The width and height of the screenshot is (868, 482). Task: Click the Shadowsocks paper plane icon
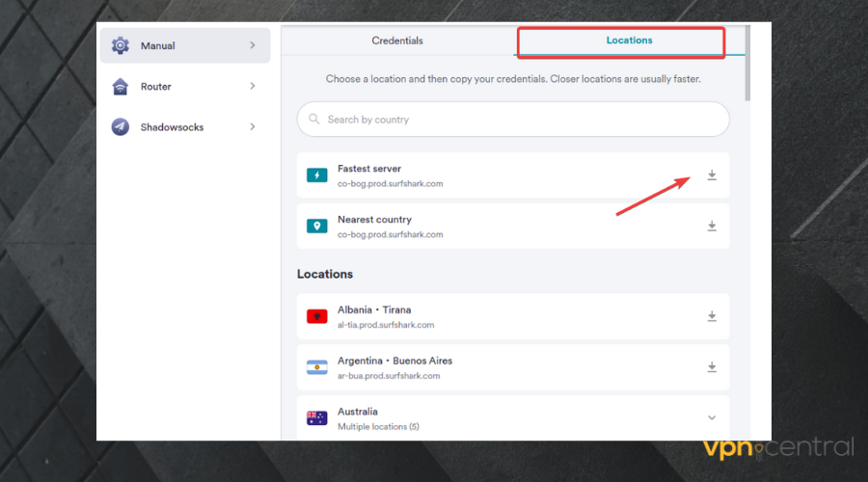point(121,127)
